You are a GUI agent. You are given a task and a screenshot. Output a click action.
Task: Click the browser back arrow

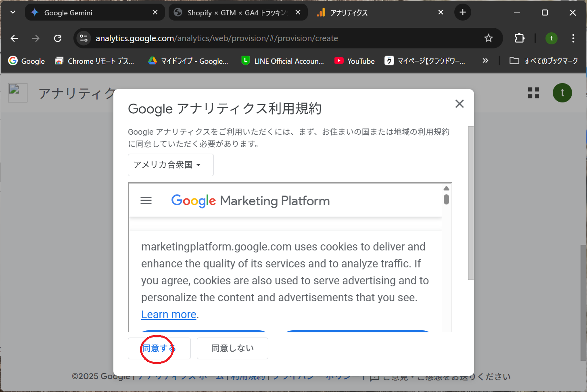pyautogui.click(x=14, y=38)
